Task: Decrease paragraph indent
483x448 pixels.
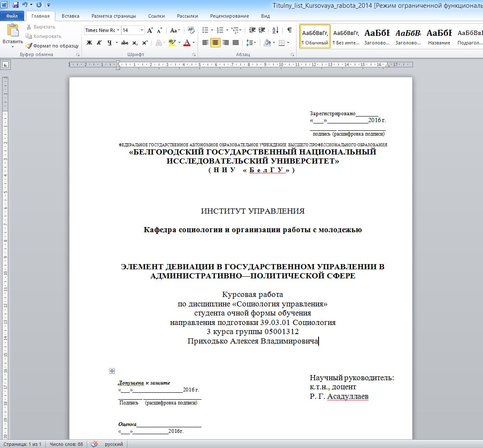Action: [x=252, y=30]
